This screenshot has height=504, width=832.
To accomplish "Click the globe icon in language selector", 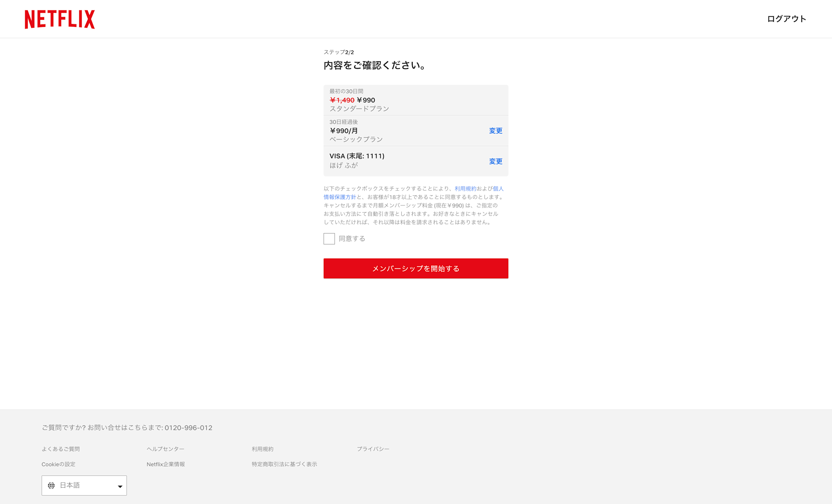I will [51, 486].
